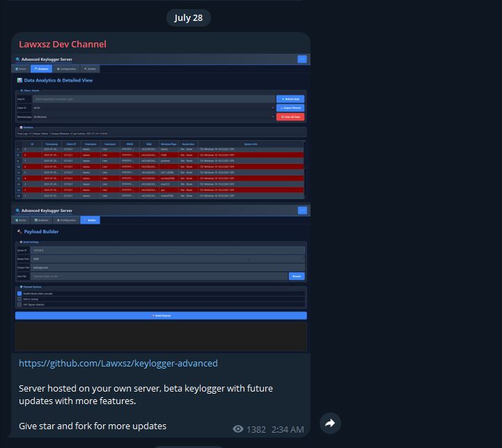The height and width of the screenshot is (448, 502).
Task: Click the empty build output console area
Action: tap(161, 337)
